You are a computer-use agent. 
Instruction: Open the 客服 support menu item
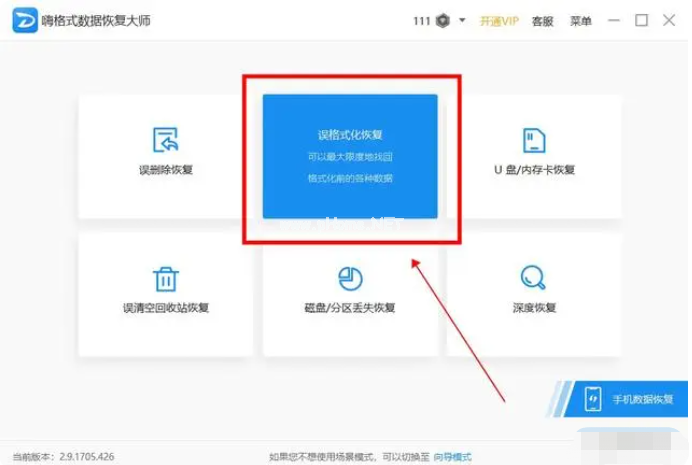542,20
